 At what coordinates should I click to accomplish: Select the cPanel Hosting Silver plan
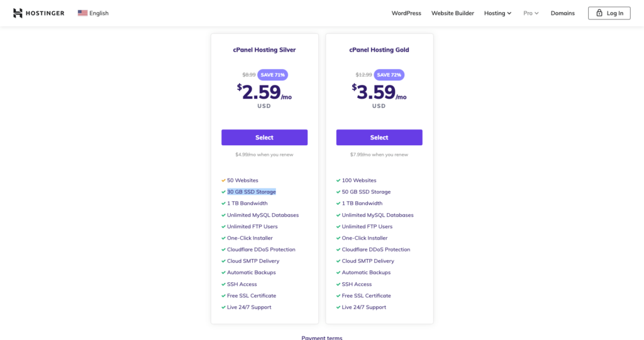(x=265, y=138)
